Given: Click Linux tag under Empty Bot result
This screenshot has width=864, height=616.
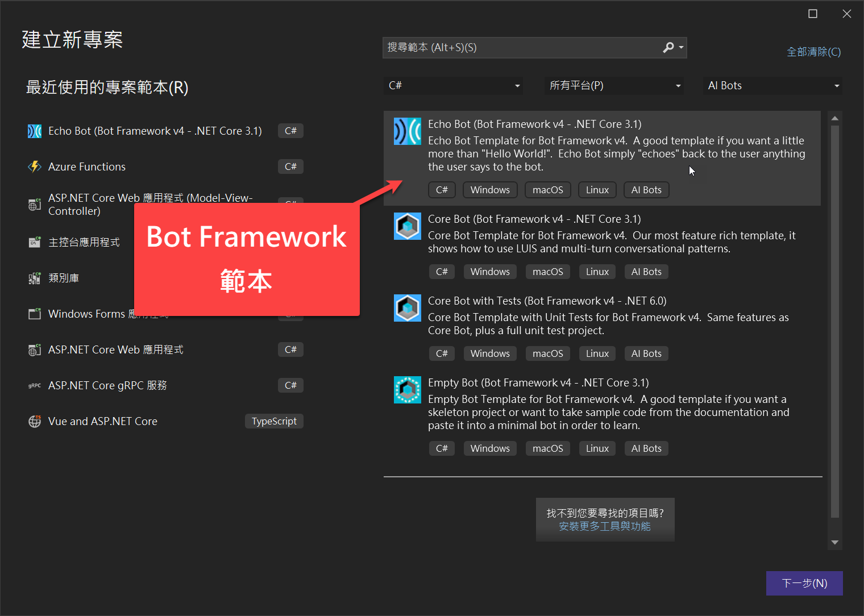Looking at the screenshot, I should [x=597, y=449].
